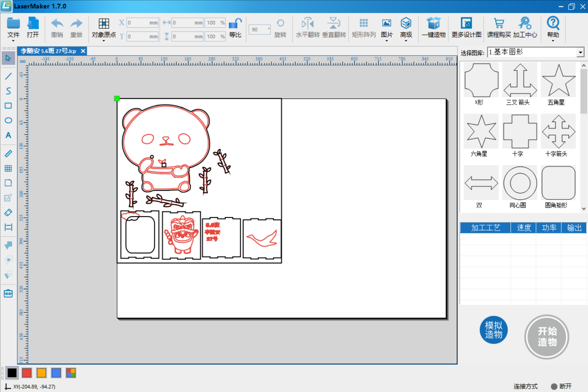
Task: Open the 文件 file menu icon
Action: coord(13,24)
